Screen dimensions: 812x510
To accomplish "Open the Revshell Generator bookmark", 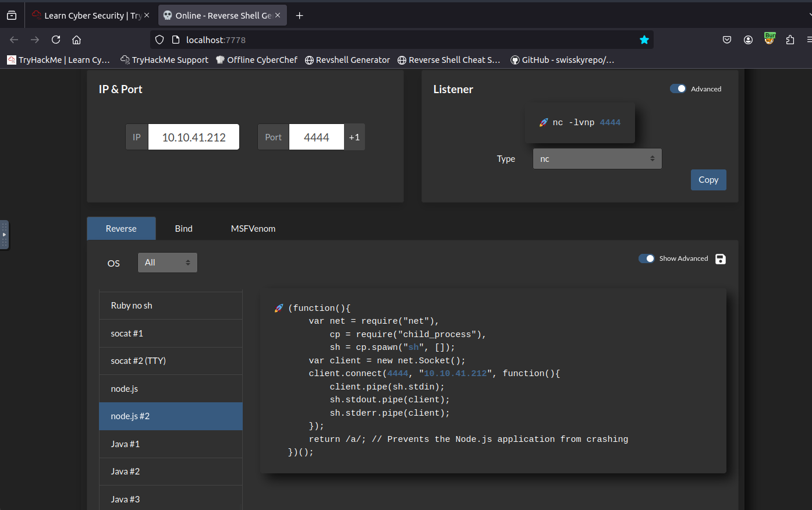I will click(348, 59).
